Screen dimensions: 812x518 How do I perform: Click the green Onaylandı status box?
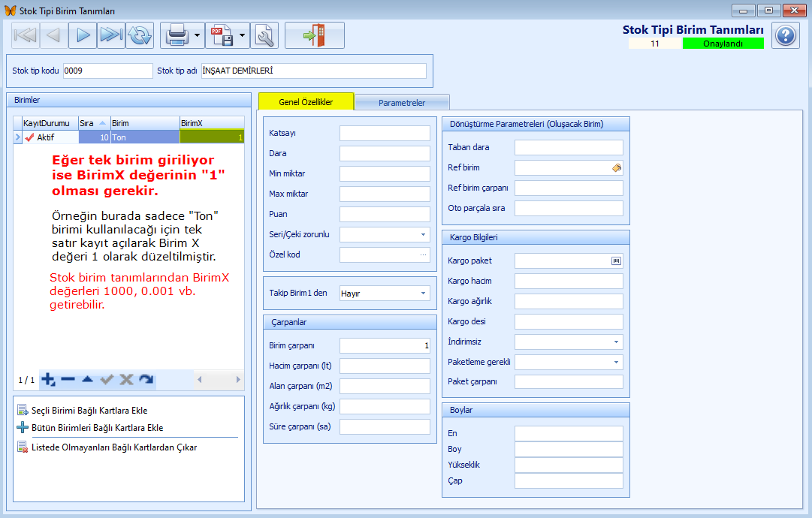point(723,44)
